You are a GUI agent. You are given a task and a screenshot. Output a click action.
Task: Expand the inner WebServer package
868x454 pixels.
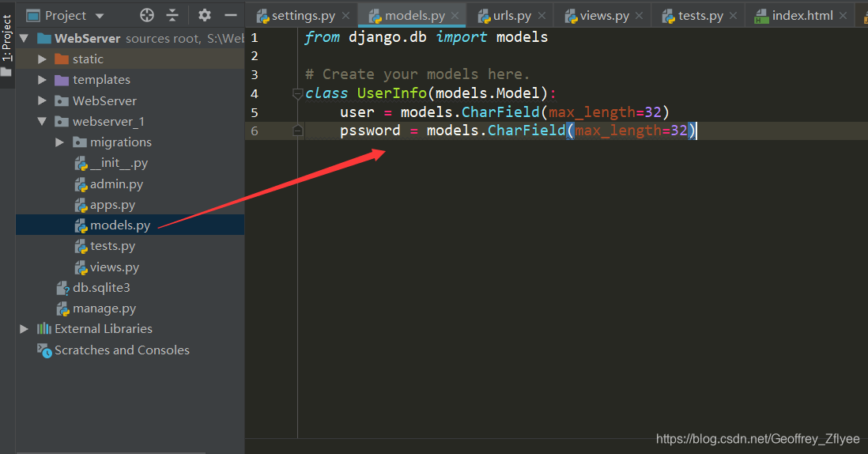[x=42, y=100]
